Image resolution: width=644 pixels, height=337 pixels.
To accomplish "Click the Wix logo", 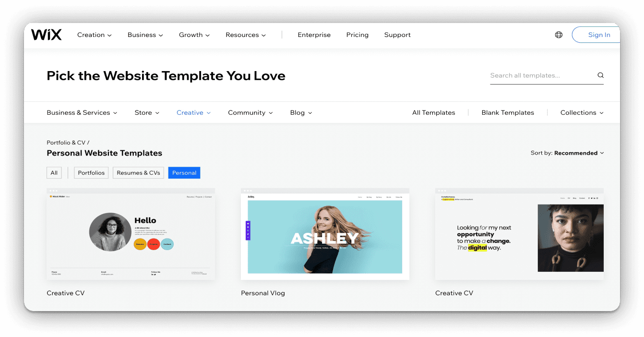I will coord(46,34).
